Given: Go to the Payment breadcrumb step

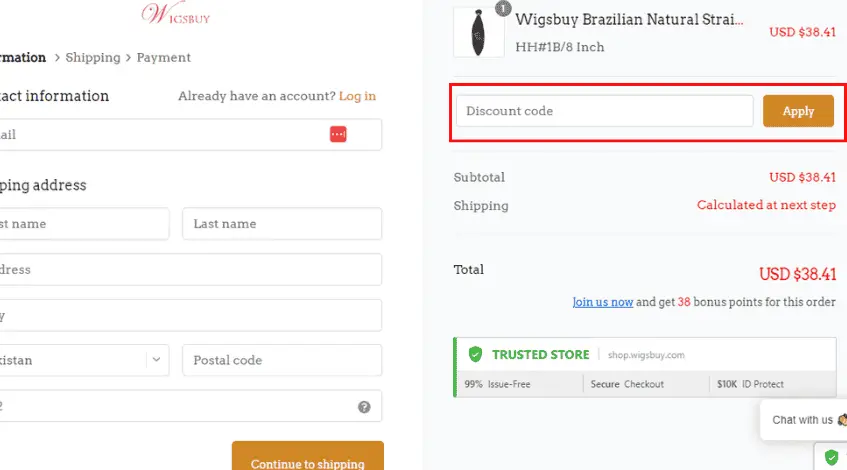Looking at the screenshot, I should [x=163, y=58].
